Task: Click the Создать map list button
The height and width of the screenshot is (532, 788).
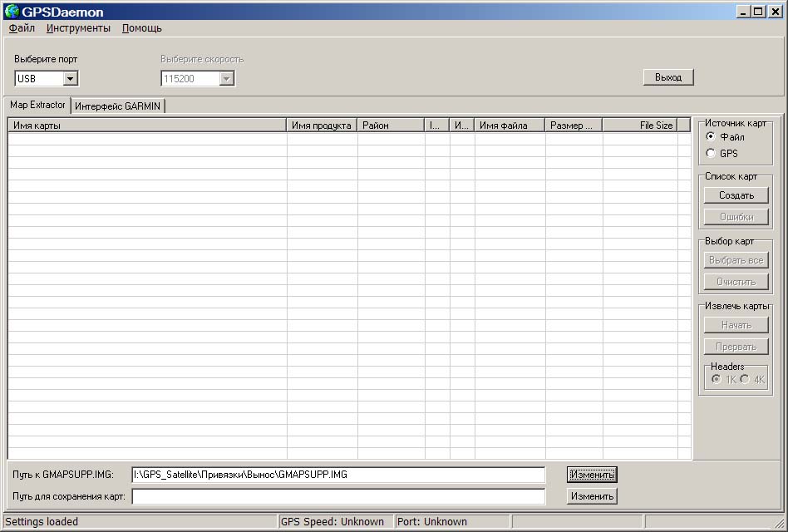Action: pyautogui.click(x=736, y=195)
